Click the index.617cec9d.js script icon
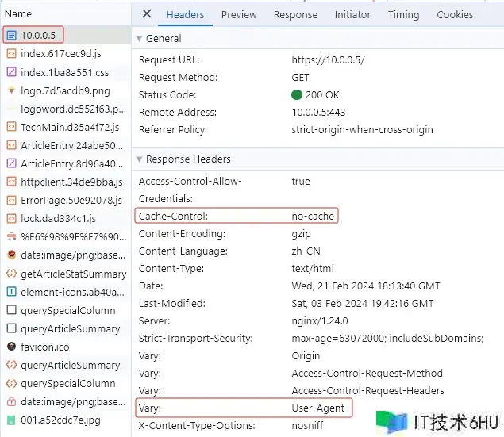 (11, 54)
